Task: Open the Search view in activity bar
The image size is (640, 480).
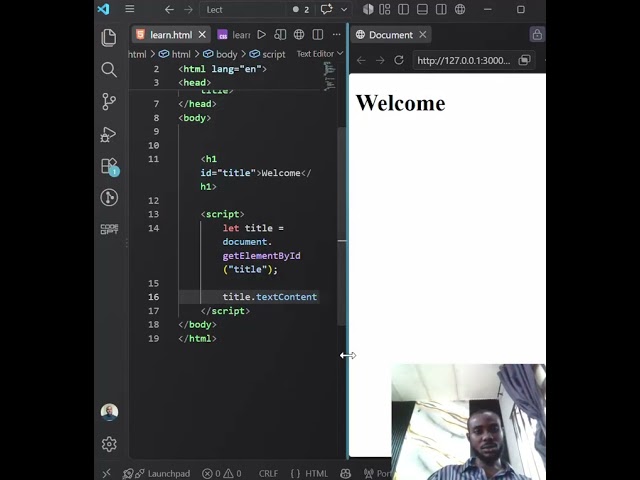Action: click(109, 69)
